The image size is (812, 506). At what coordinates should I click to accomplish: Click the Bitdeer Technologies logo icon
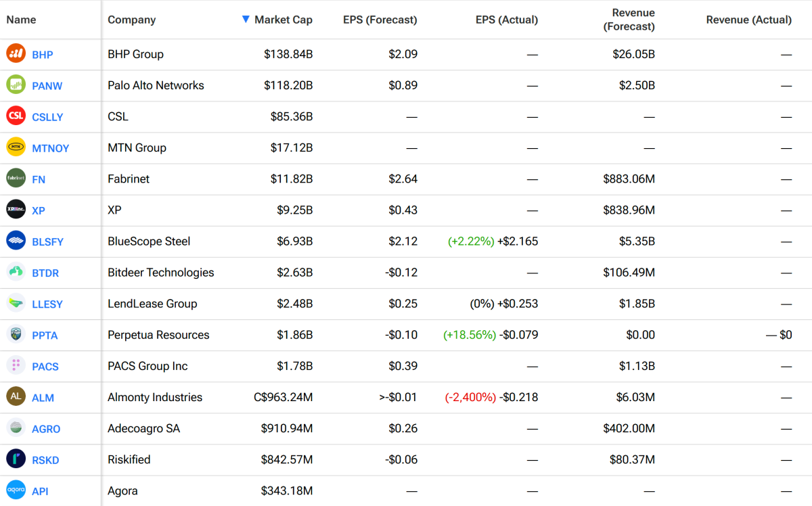[x=16, y=272]
